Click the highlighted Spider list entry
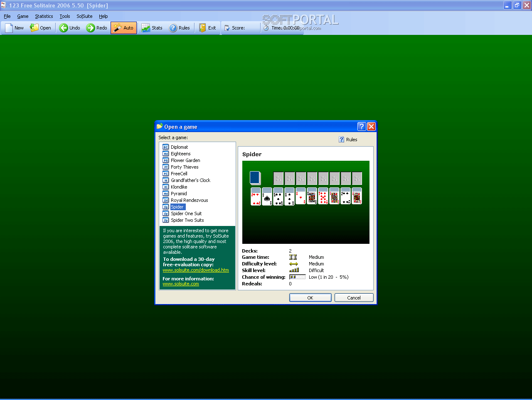This screenshot has height=400, width=532. pos(177,207)
